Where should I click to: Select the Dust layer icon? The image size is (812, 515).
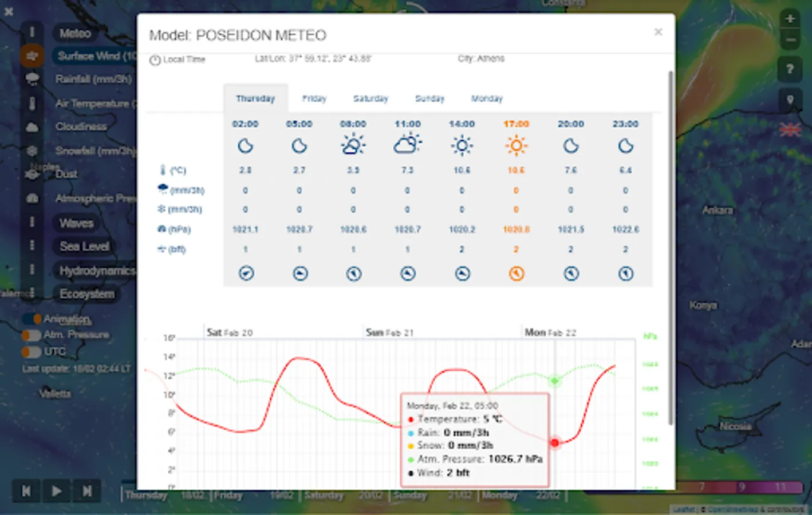click(x=32, y=174)
